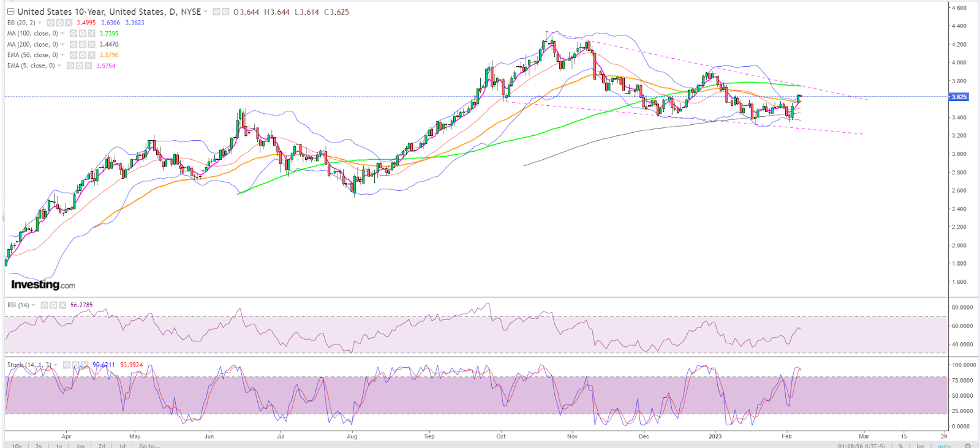Open EMA (50, close, 0) settings gear
The image size is (980, 448).
(x=83, y=55)
